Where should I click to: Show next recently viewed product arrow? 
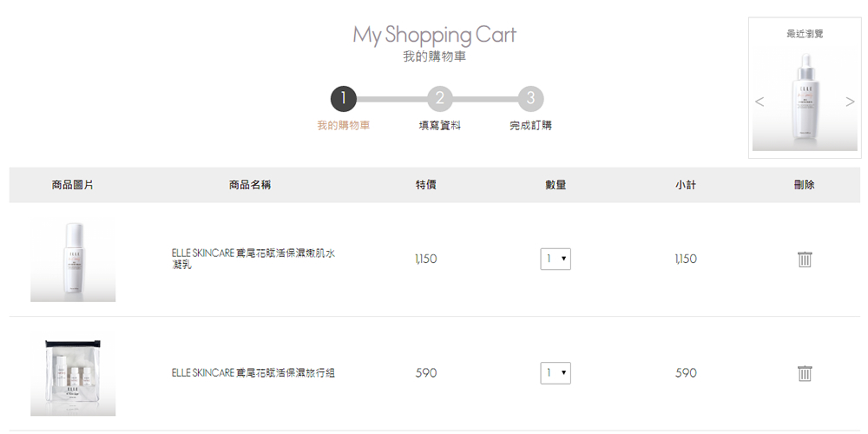[x=851, y=102]
